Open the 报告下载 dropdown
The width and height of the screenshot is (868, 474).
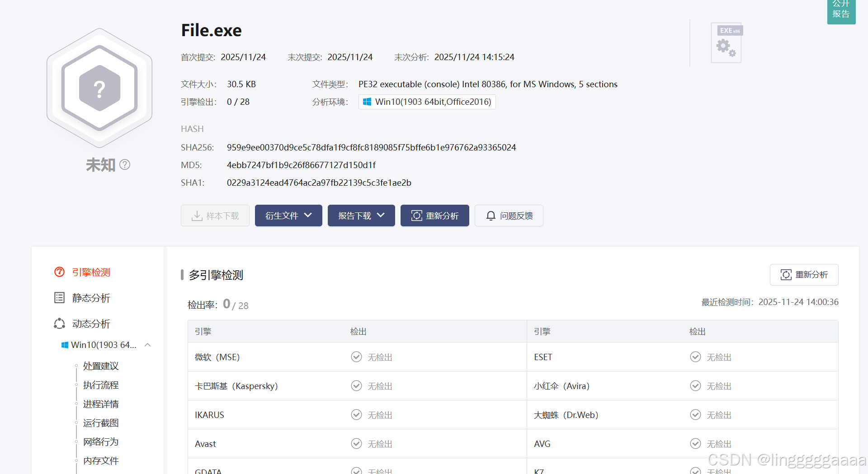coord(361,216)
